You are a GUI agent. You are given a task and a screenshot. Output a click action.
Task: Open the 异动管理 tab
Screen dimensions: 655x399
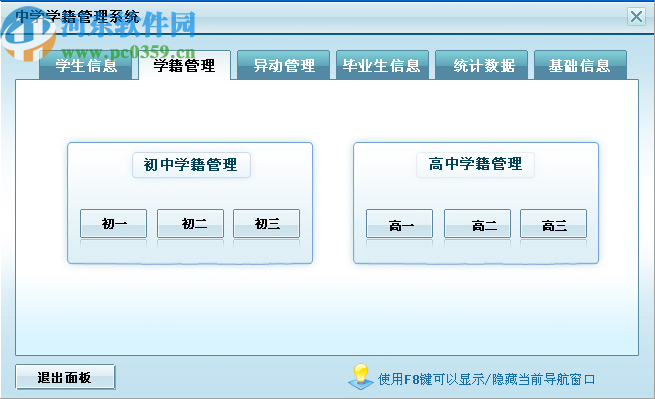click(x=284, y=65)
